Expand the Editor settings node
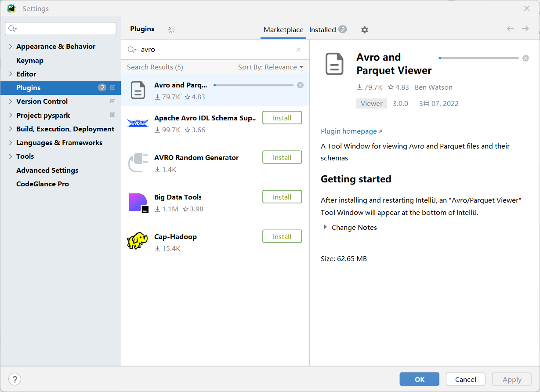540x392 pixels. pyautogui.click(x=11, y=74)
